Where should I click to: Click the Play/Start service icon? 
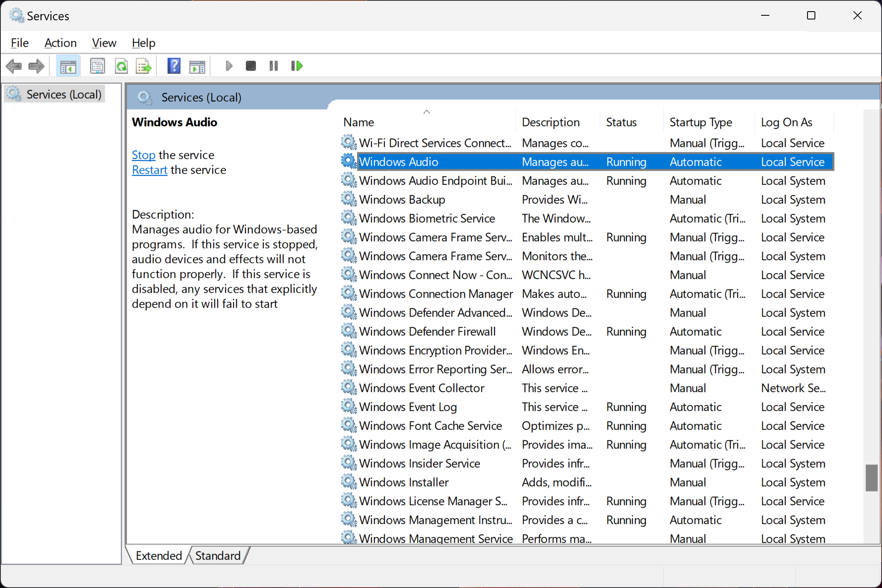(x=229, y=65)
